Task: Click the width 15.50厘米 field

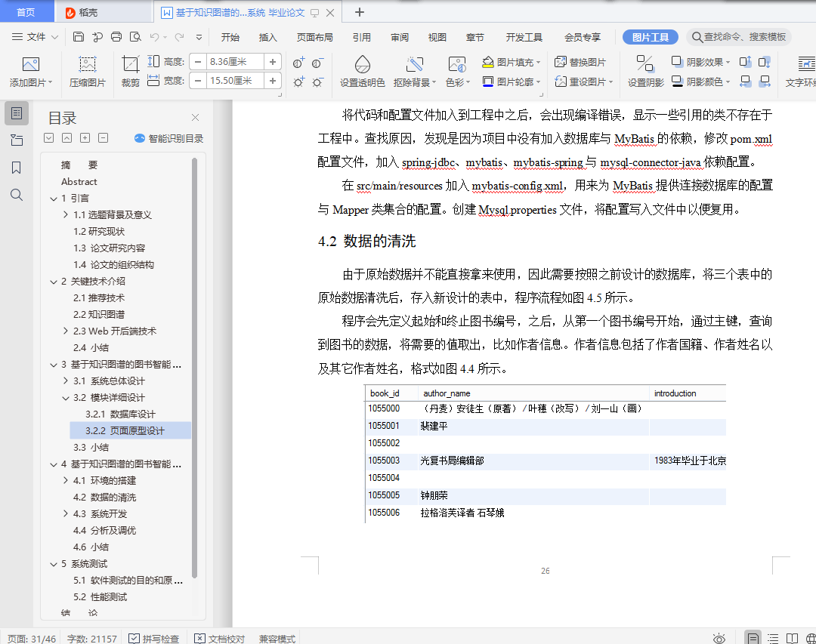Action: 235,81
